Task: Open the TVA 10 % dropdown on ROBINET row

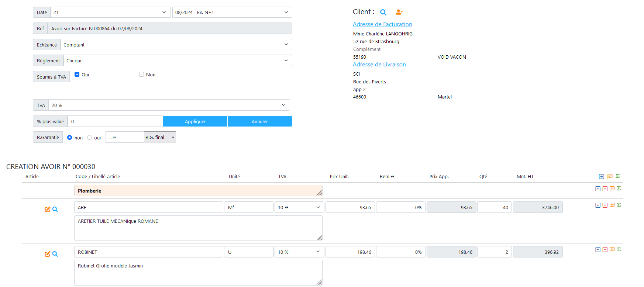Action: pos(299,252)
